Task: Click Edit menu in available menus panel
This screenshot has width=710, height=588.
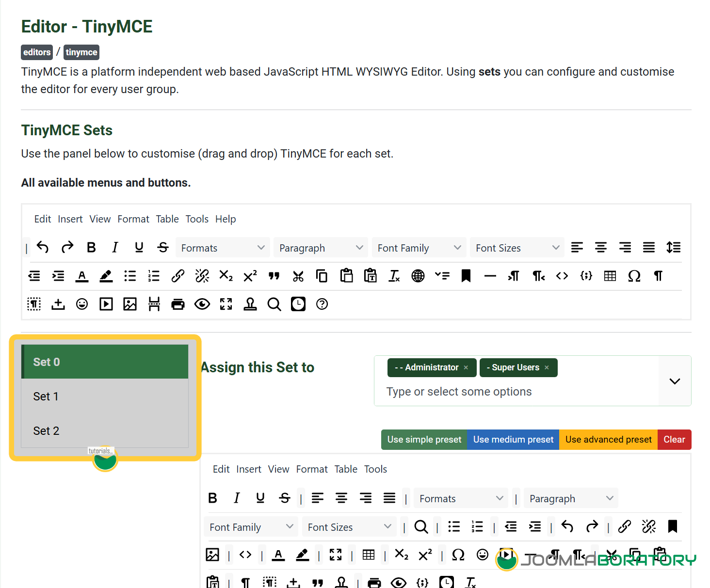Action: (x=43, y=219)
